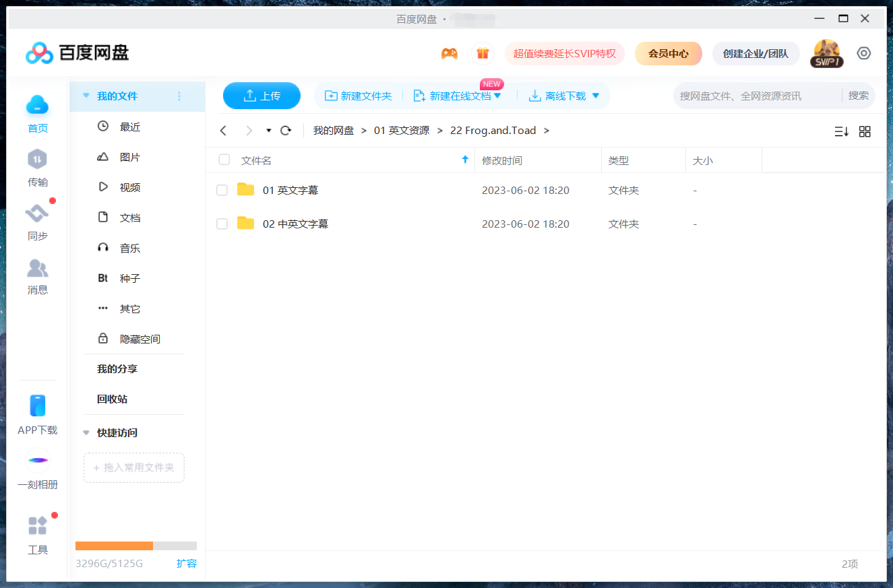Check the checkbox for 02 中英文字幕 folder
893x588 pixels.
pyautogui.click(x=222, y=224)
